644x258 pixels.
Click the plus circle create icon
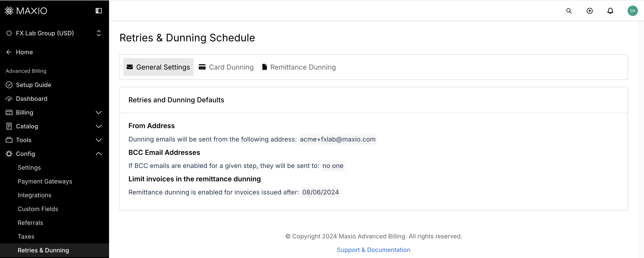click(x=589, y=11)
